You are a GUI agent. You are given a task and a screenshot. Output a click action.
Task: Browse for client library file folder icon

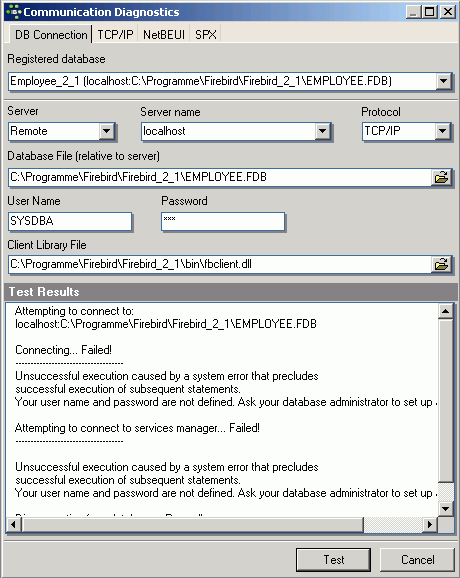tap(441, 264)
